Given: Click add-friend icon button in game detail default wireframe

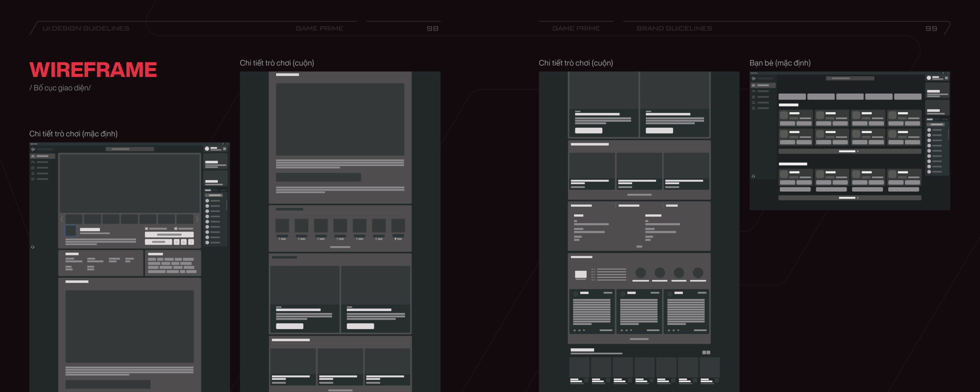Looking at the screenshot, I should 184,242.
